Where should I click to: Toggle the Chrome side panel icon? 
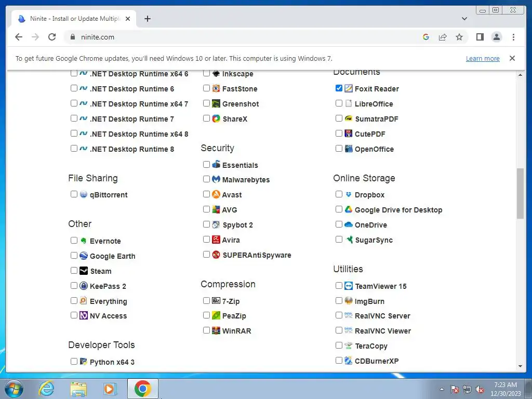pyautogui.click(x=480, y=37)
